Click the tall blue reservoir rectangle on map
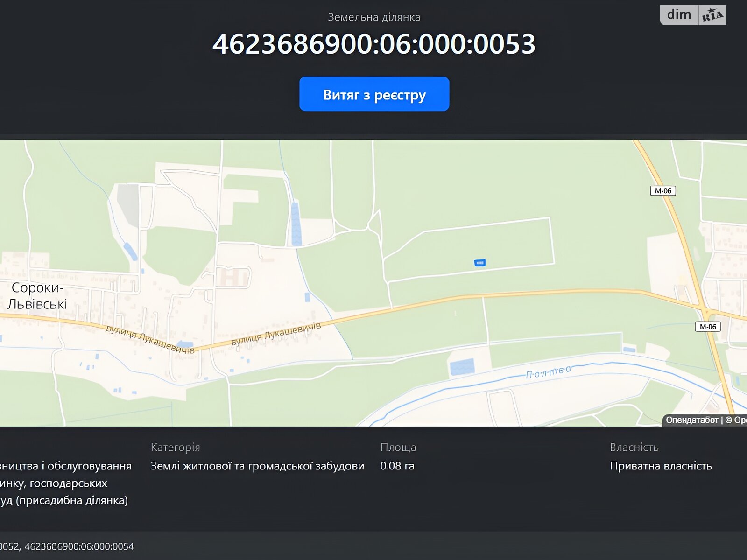 click(x=296, y=224)
